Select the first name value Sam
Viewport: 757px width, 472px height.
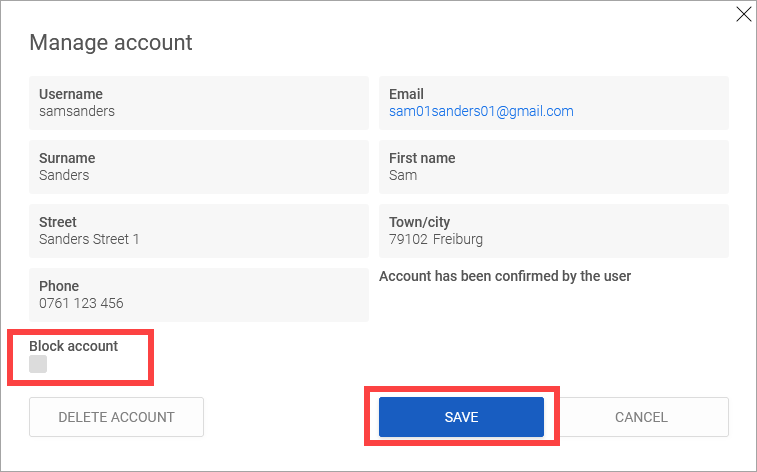pos(403,175)
